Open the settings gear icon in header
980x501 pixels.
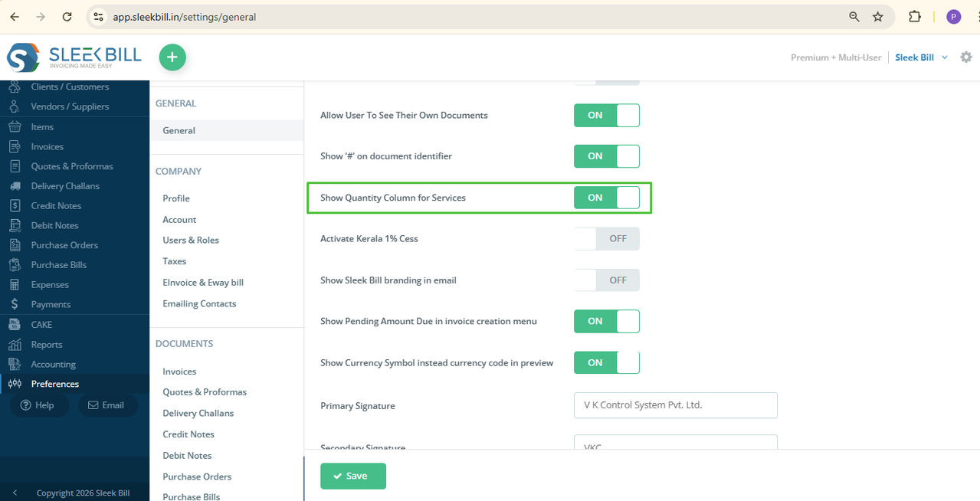tap(966, 57)
